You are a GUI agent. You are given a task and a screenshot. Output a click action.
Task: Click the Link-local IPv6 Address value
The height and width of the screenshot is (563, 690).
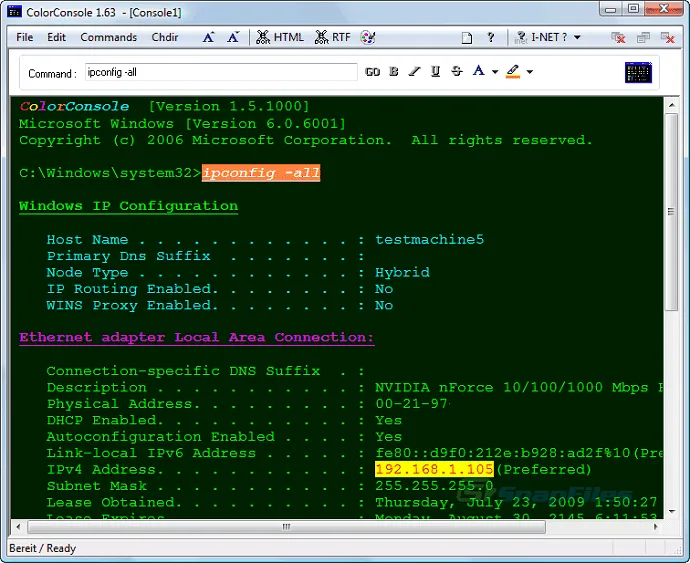518,453
